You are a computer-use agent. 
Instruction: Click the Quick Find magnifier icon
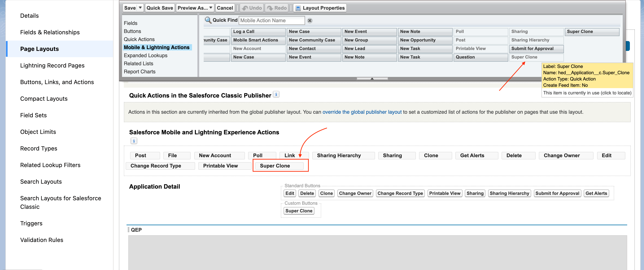[x=208, y=20]
